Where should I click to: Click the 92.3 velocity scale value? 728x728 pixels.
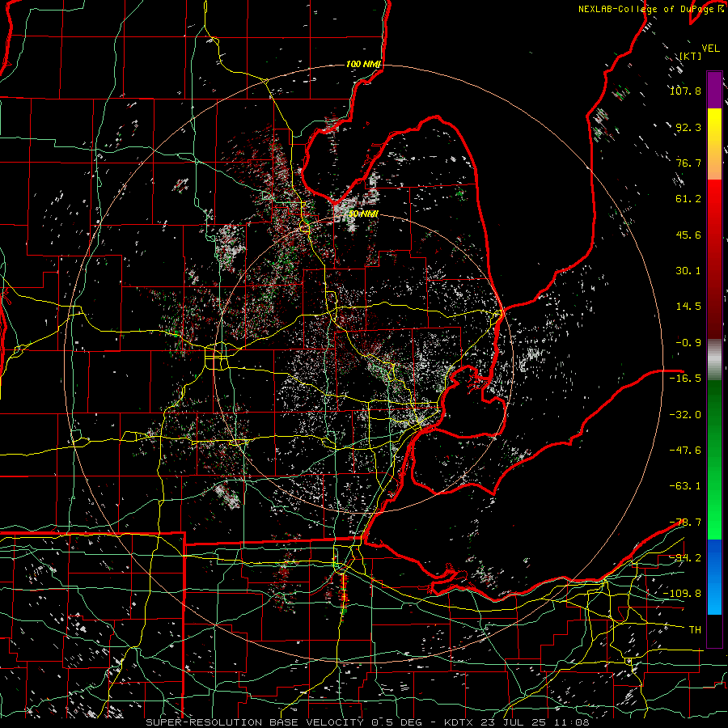[688, 127]
